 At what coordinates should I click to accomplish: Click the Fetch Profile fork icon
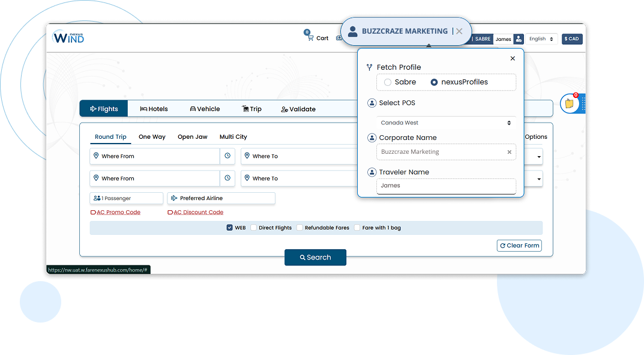[x=369, y=67]
